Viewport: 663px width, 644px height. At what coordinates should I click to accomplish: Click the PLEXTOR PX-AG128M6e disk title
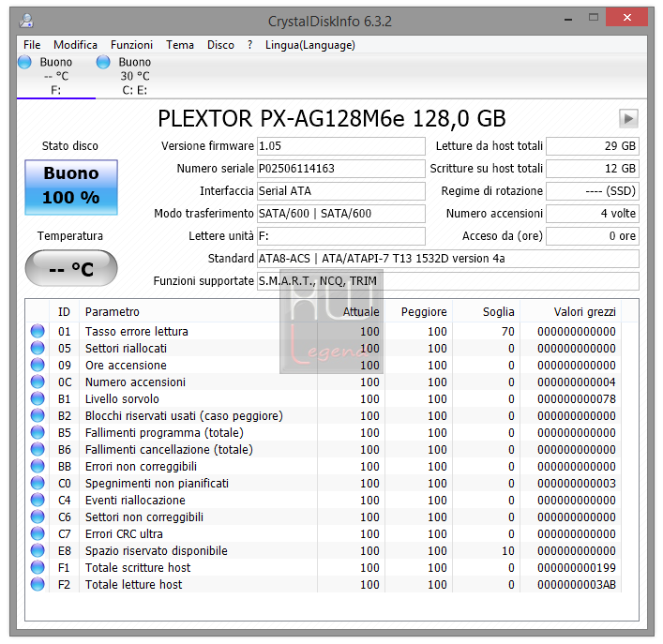tap(332, 118)
